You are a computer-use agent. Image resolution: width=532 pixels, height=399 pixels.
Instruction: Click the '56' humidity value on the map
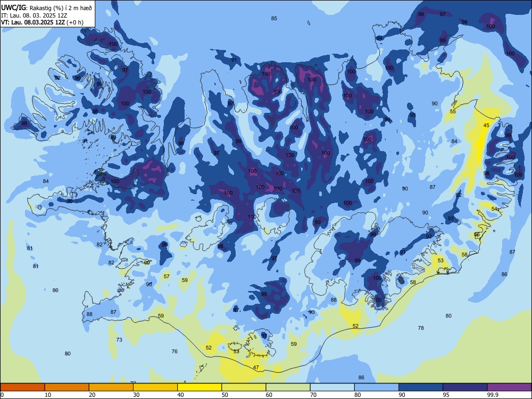pos(477,235)
